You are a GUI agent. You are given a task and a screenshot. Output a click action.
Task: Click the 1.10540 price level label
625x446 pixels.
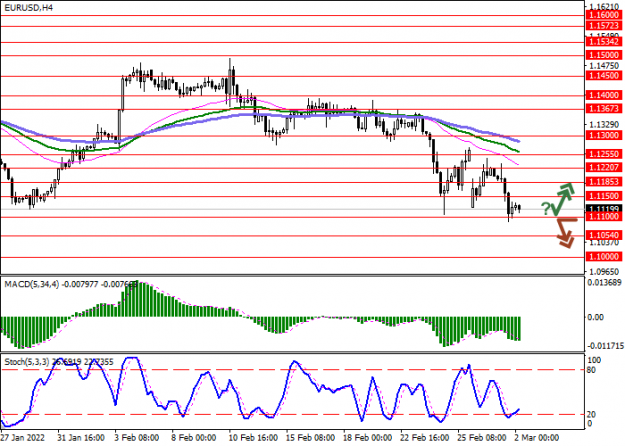pos(604,235)
